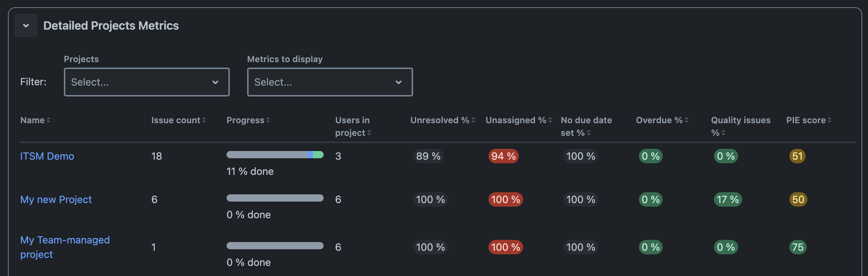Open the Metrics to display dropdown
This screenshot has height=276, width=868.
329,82
